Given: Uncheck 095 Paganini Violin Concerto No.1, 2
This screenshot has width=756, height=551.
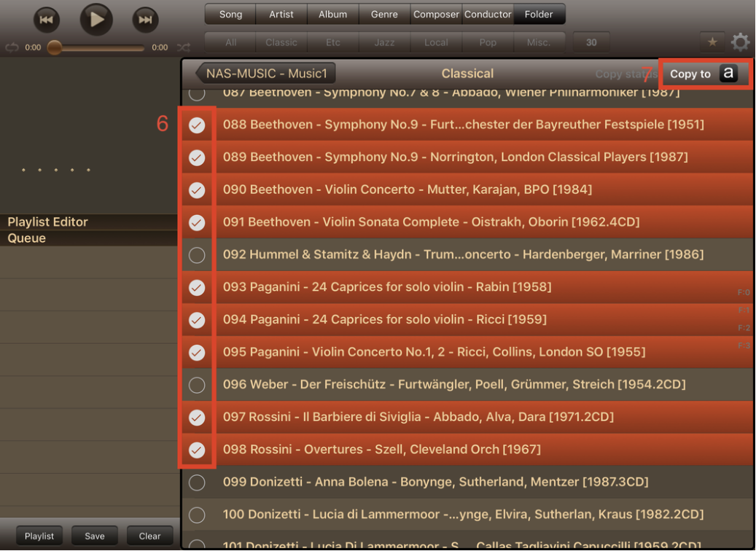Looking at the screenshot, I should (x=197, y=352).
